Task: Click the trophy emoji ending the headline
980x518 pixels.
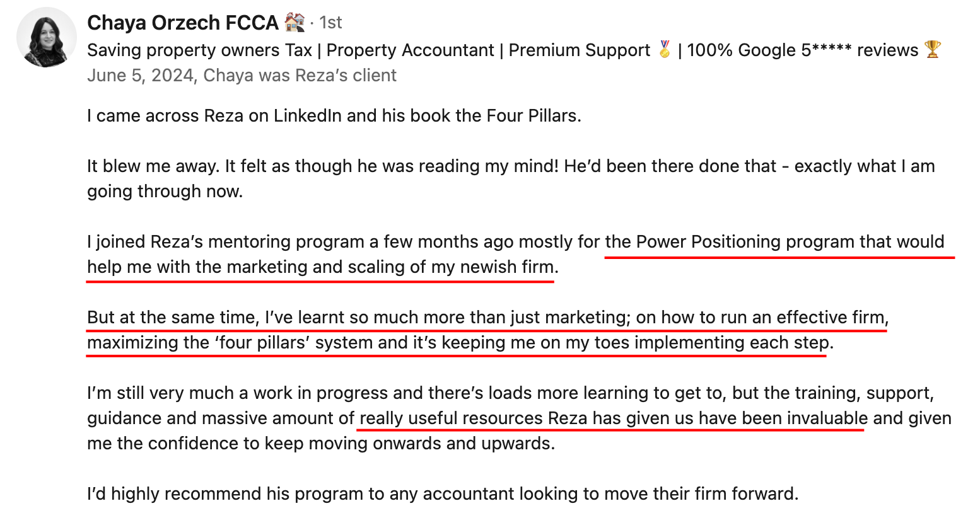Action: point(932,50)
